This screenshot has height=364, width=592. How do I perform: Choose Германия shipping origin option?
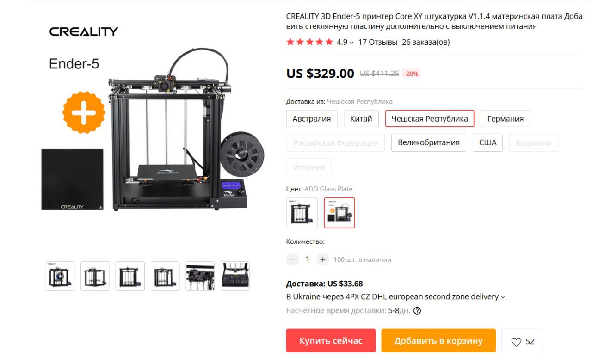[x=506, y=118]
